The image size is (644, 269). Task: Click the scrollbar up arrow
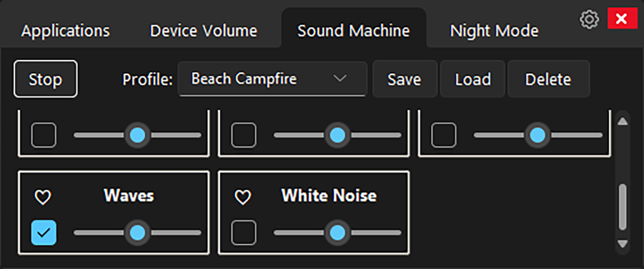point(622,121)
